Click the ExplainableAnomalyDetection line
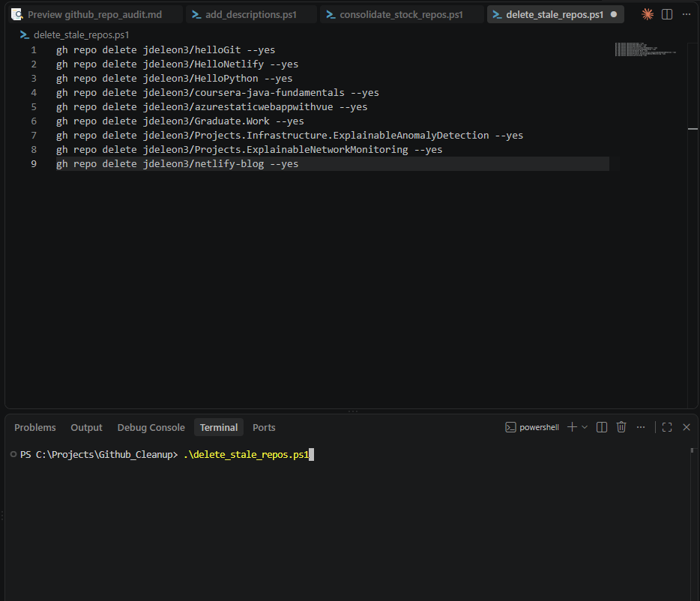700x601 pixels. click(x=290, y=136)
